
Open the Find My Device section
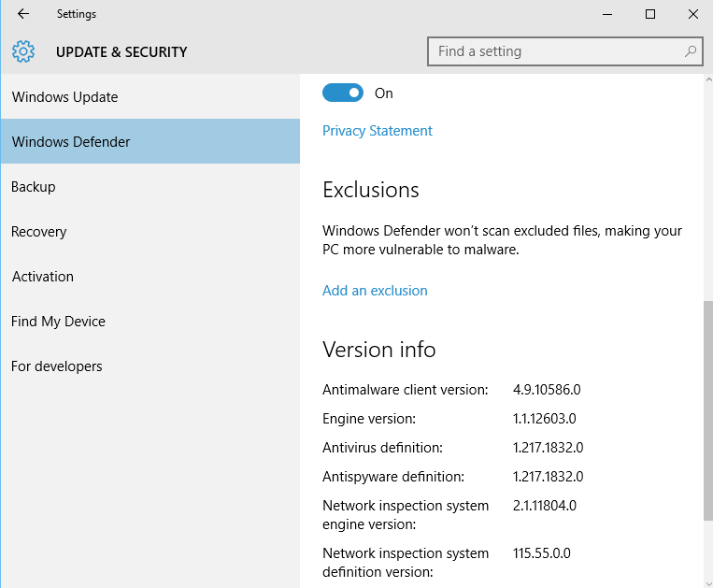[150, 321]
